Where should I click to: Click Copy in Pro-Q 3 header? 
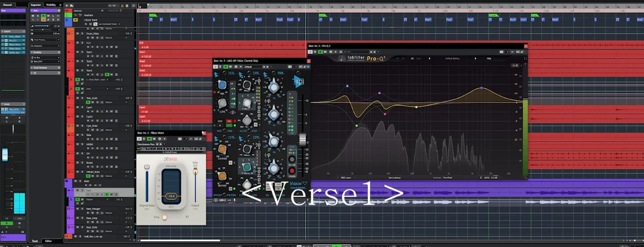coord(419,58)
